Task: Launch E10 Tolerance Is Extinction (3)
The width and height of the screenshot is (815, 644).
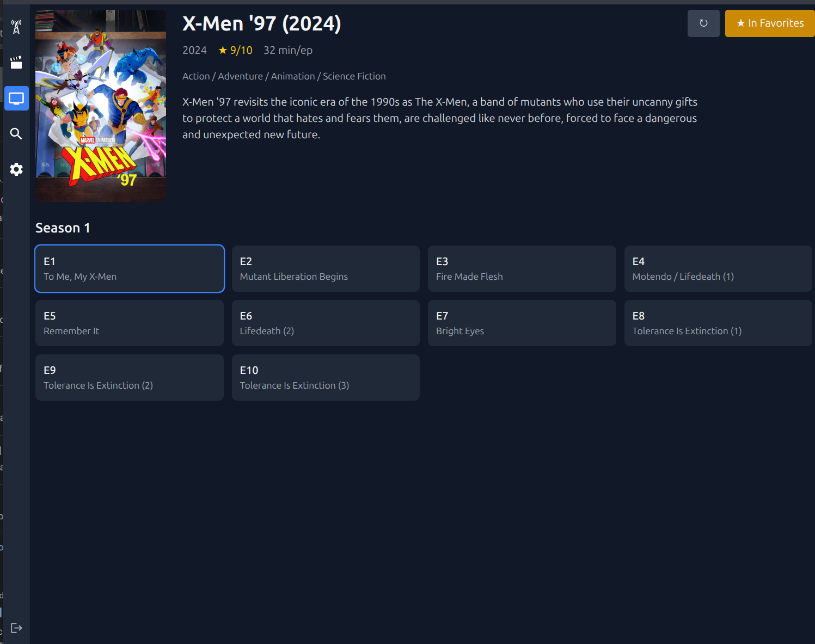Action: click(326, 377)
